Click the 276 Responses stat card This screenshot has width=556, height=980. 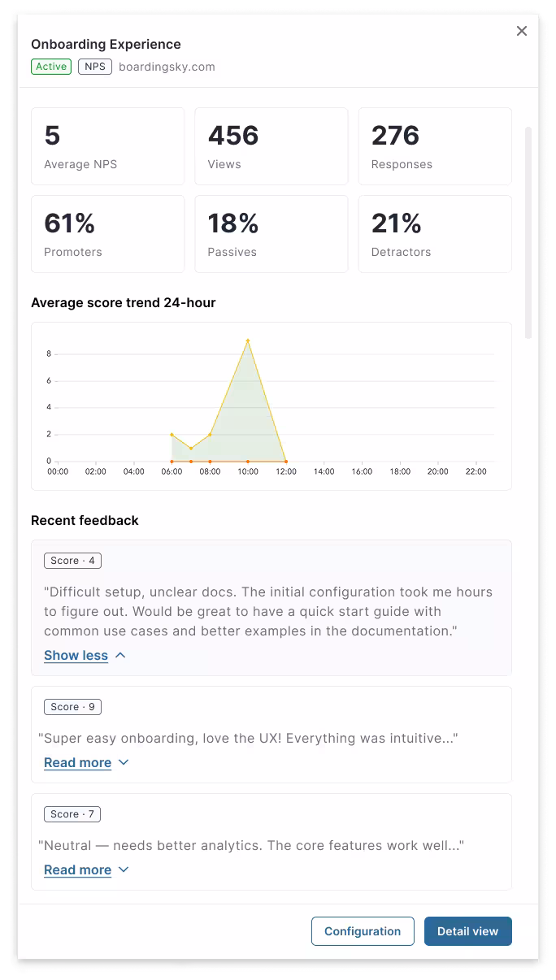pyautogui.click(x=435, y=146)
